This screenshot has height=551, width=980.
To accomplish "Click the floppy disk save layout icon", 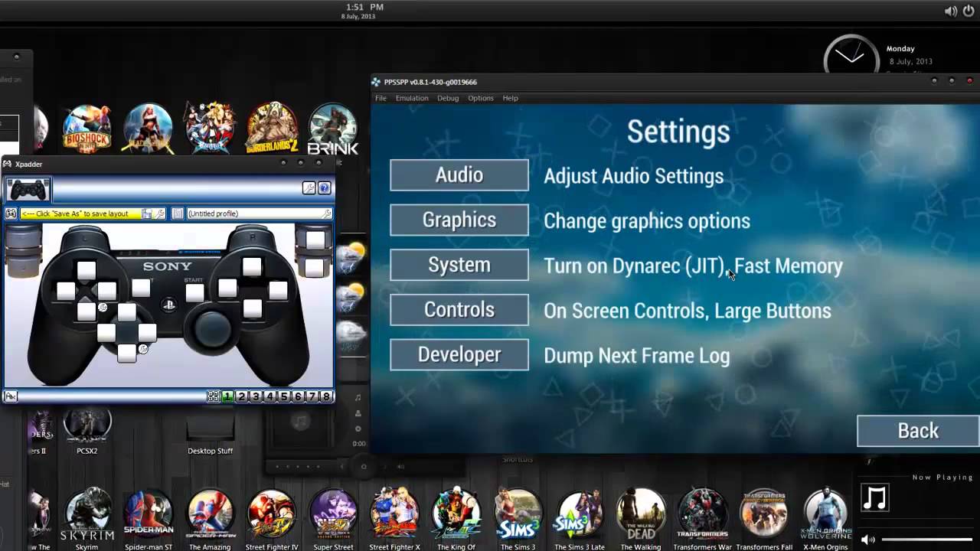I will 146,214.
